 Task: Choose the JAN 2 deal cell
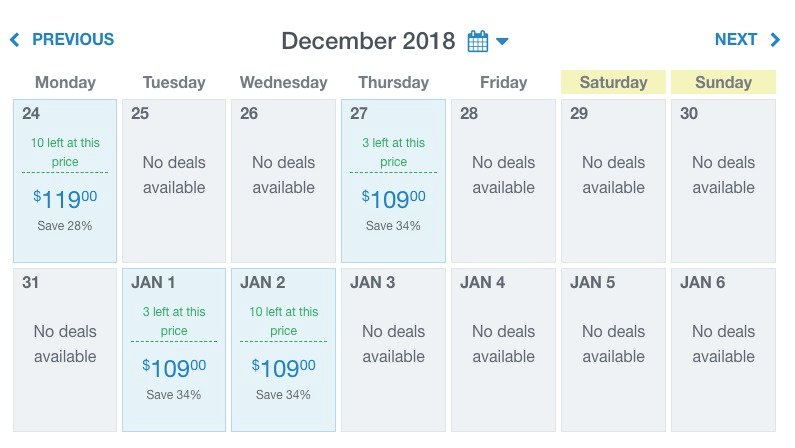284,350
